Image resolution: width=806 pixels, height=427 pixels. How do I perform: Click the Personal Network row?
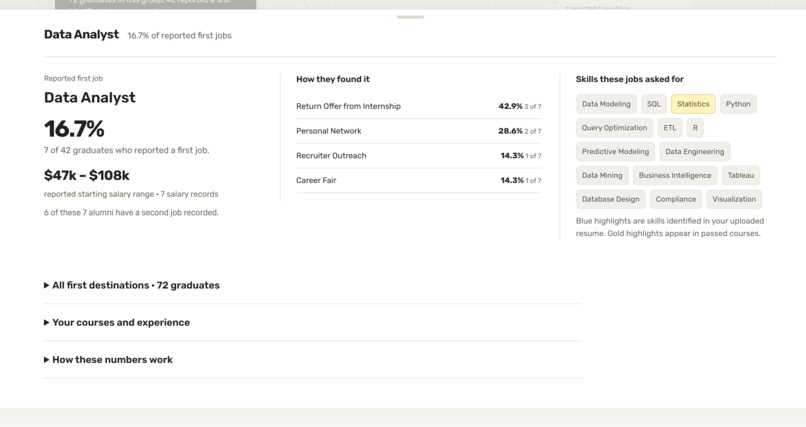[418, 131]
